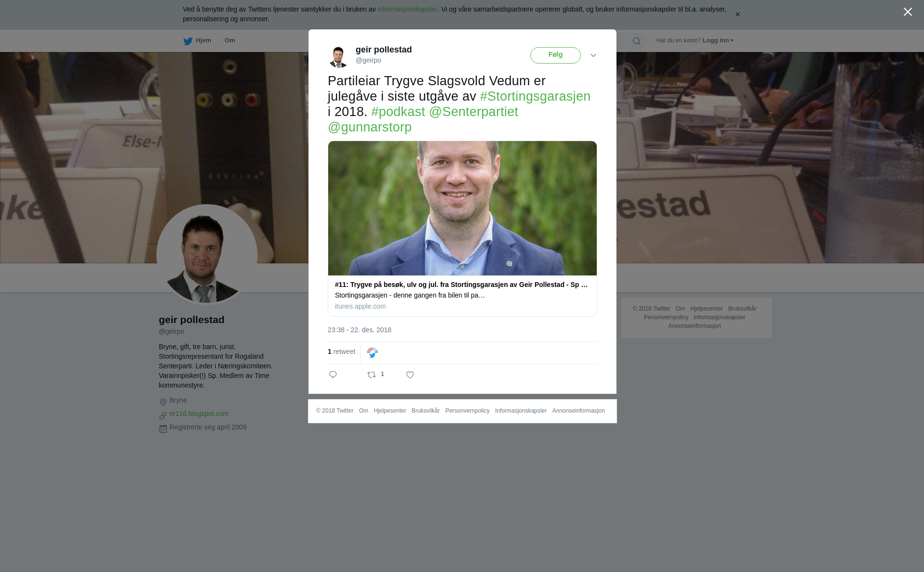Click the reply speech bubble icon
Image resolution: width=924 pixels, height=572 pixels.
(x=333, y=375)
